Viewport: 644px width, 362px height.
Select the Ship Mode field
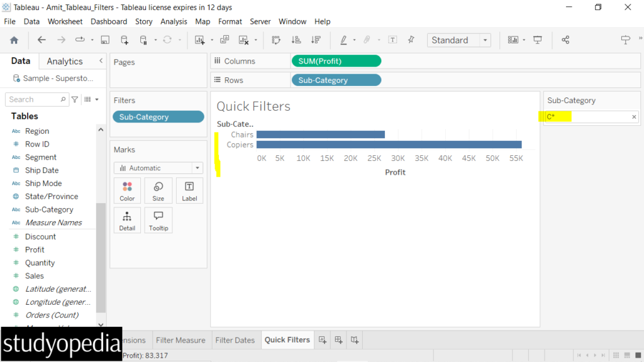pyautogui.click(x=43, y=184)
